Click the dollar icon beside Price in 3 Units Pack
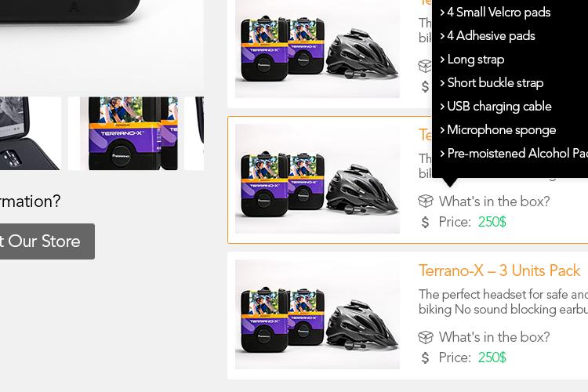This screenshot has height=392, width=588. 425,358
